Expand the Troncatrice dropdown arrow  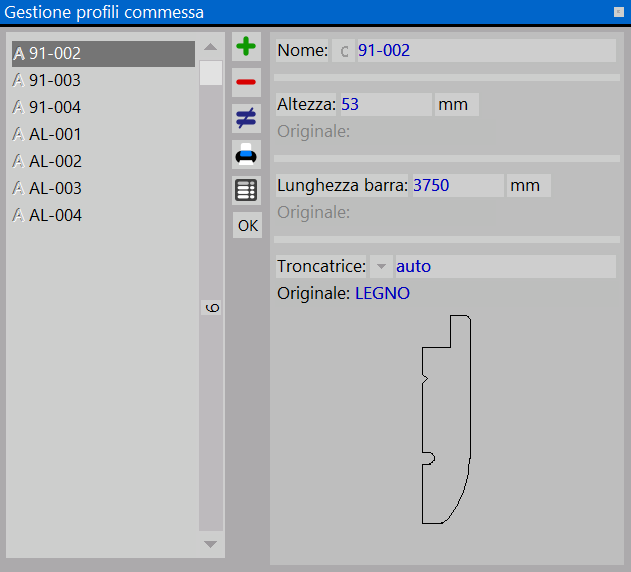pyautogui.click(x=381, y=267)
